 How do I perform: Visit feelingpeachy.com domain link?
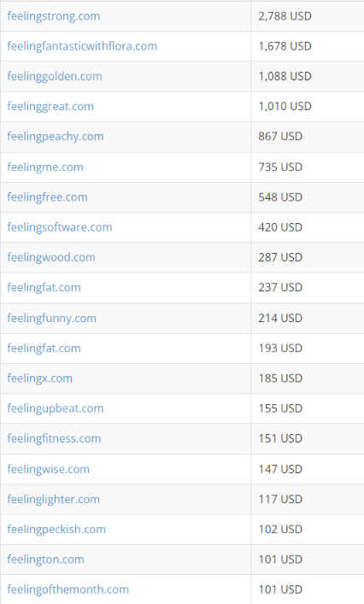click(55, 137)
